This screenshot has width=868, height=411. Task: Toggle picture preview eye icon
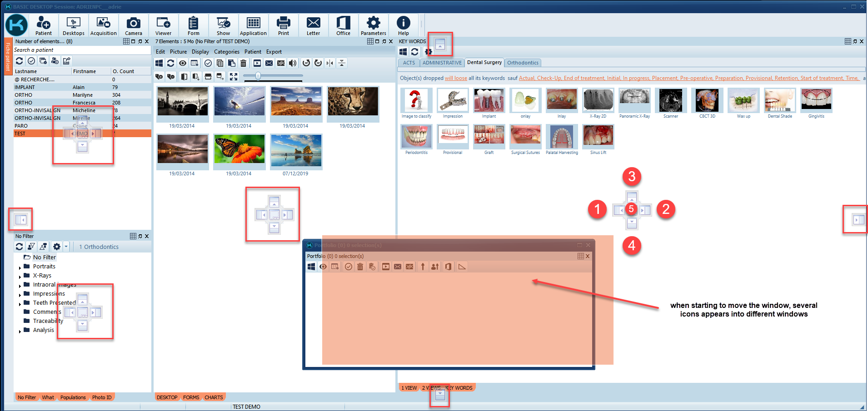(x=182, y=63)
